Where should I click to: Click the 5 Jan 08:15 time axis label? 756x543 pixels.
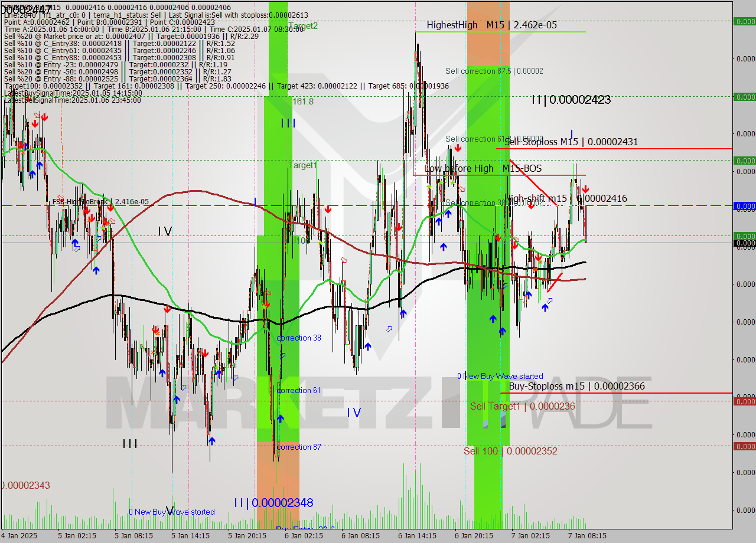click(134, 536)
